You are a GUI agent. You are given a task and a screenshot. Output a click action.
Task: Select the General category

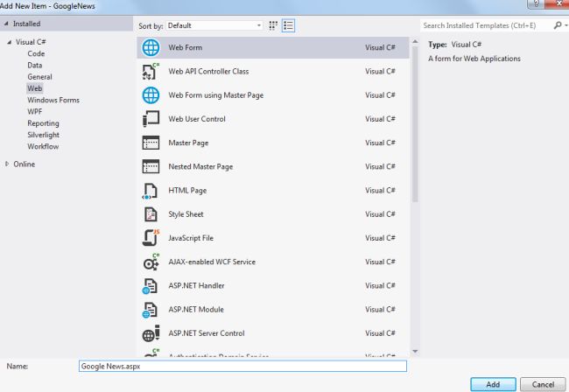(39, 77)
